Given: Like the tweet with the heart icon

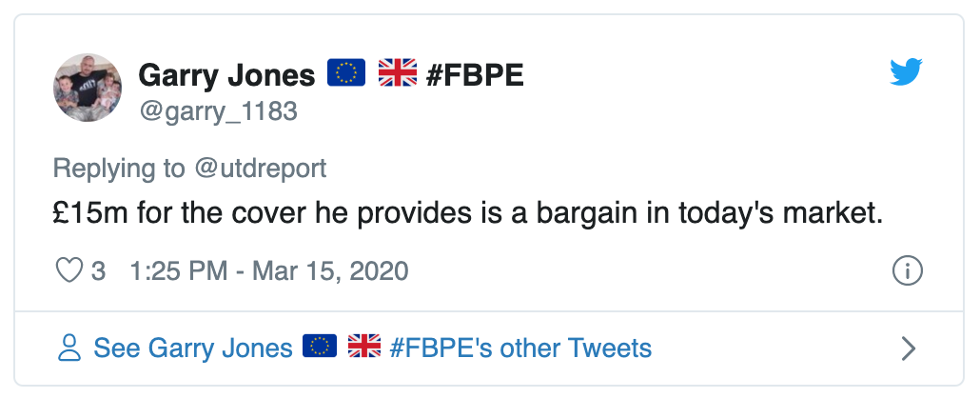Looking at the screenshot, I should (x=70, y=271).
